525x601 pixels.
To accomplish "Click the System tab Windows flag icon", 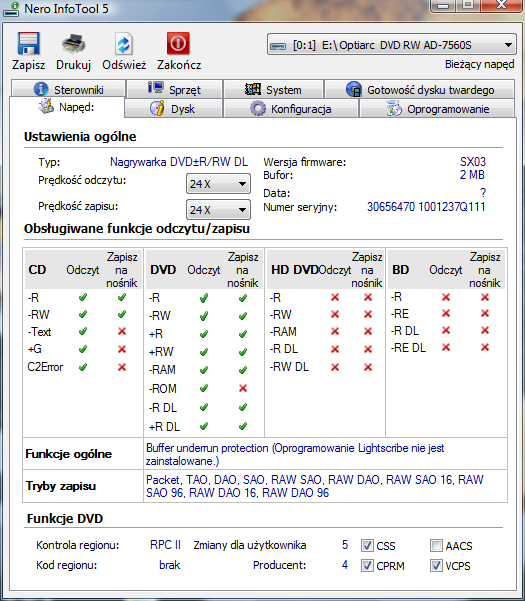I will [253, 89].
